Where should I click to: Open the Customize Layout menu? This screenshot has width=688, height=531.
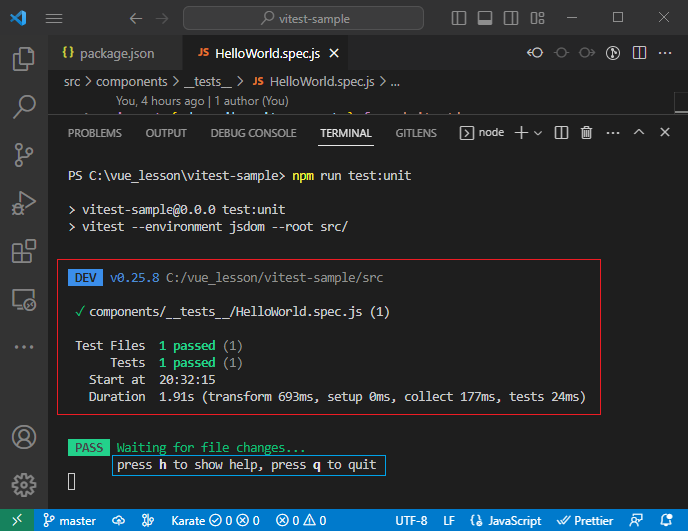pyautogui.click(x=537, y=18)
